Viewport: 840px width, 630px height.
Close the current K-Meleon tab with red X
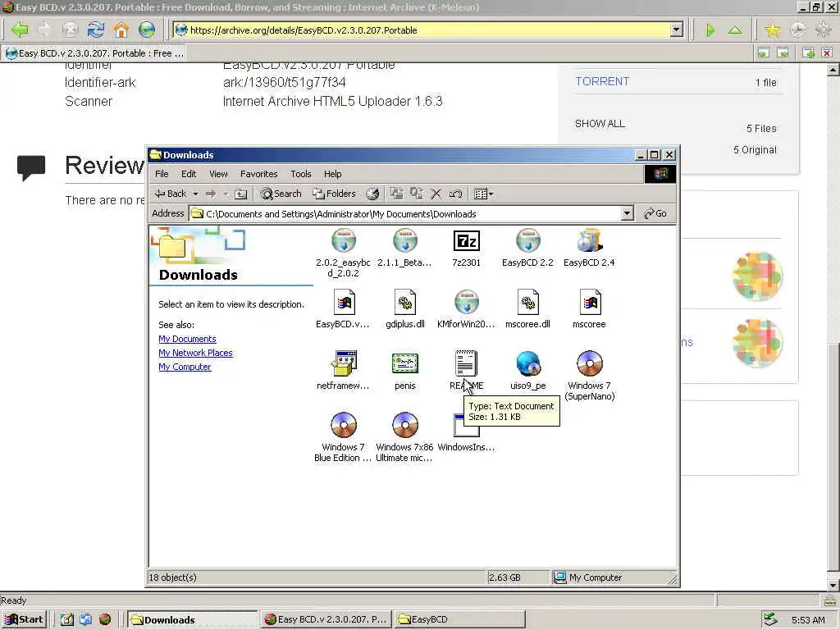tap(827, 52)
